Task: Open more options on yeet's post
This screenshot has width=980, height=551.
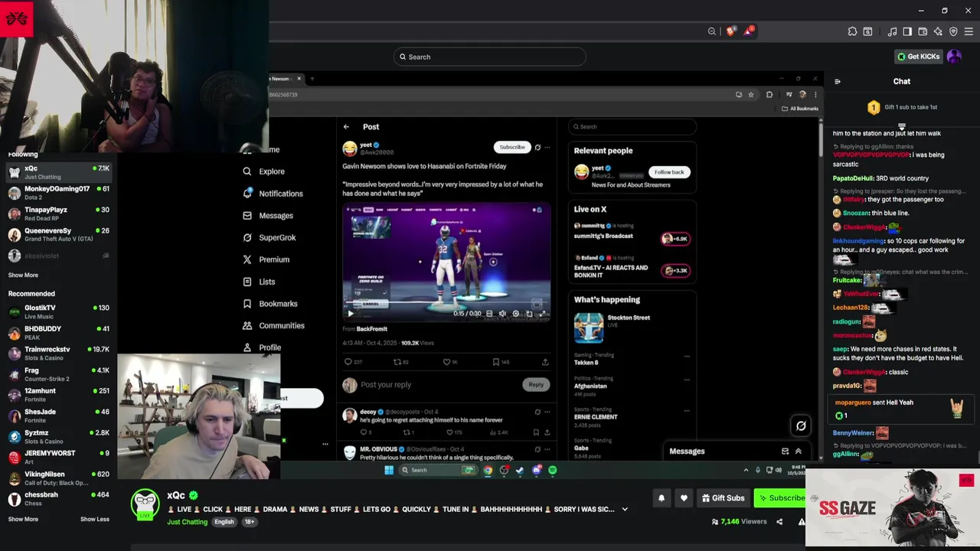Action: [547, 147]
